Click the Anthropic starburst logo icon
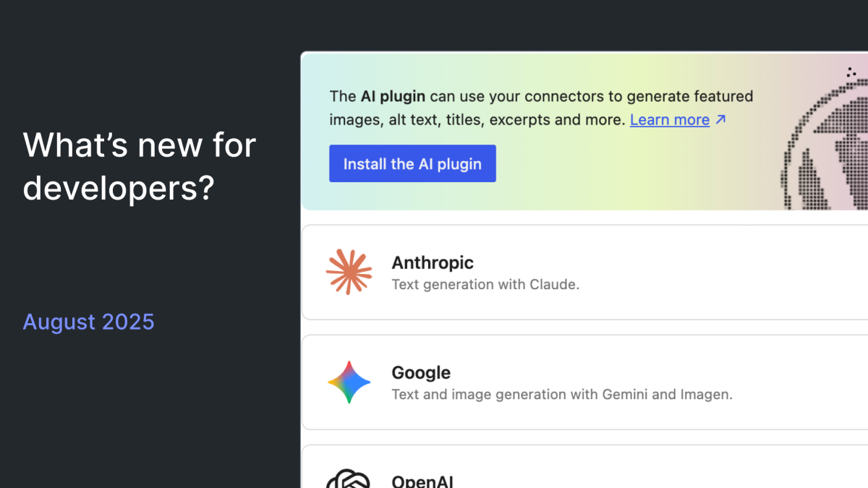Image resolution: width=868 pixels, height=488 pixels. tap(349, 272)
